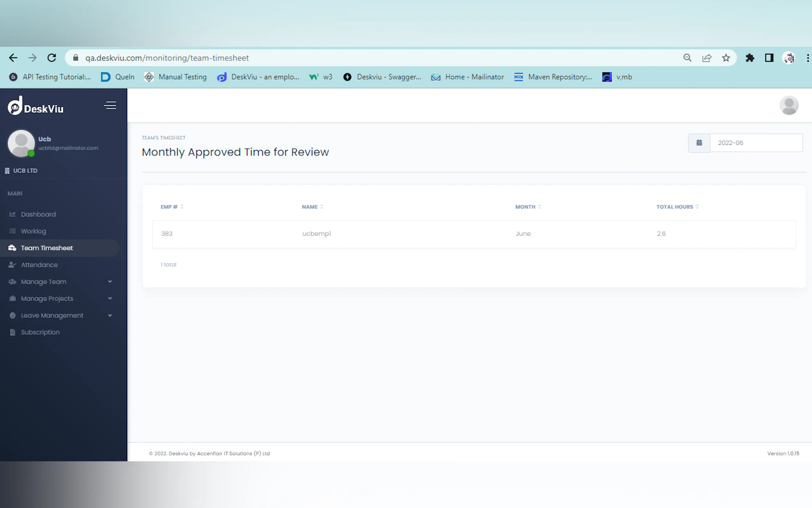Click the DeskViu logo
The image size is (812, 508).
(x=35, y=106)
